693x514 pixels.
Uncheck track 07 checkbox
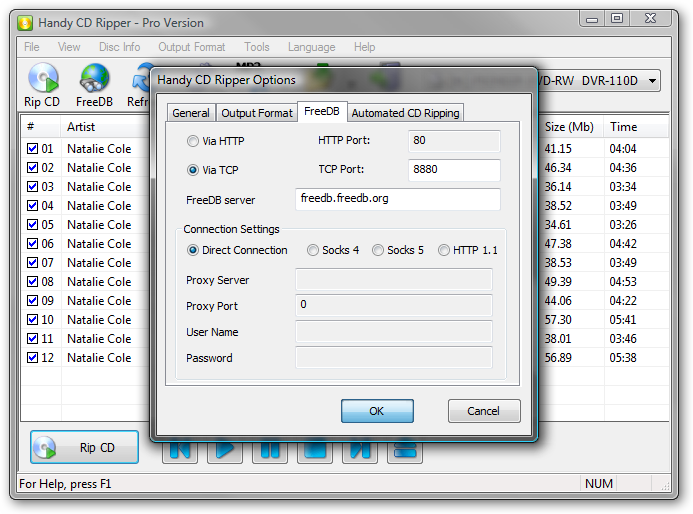click(x=32, y=263)
